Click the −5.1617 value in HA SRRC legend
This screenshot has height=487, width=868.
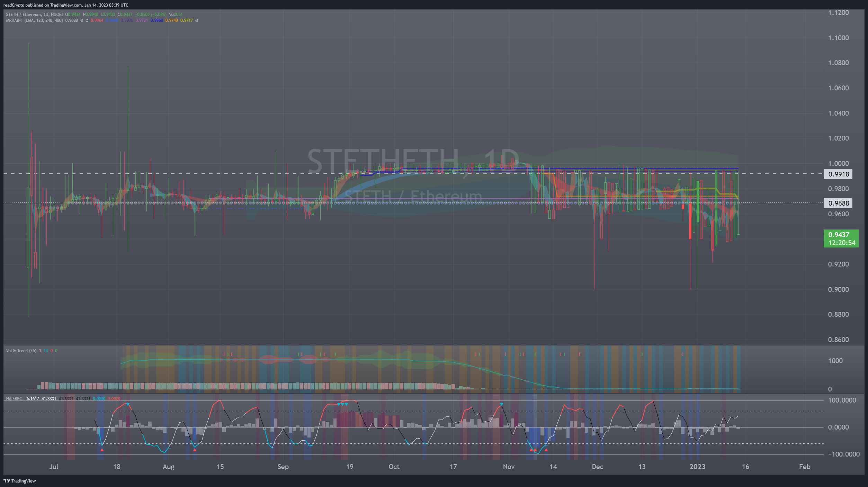32,399
